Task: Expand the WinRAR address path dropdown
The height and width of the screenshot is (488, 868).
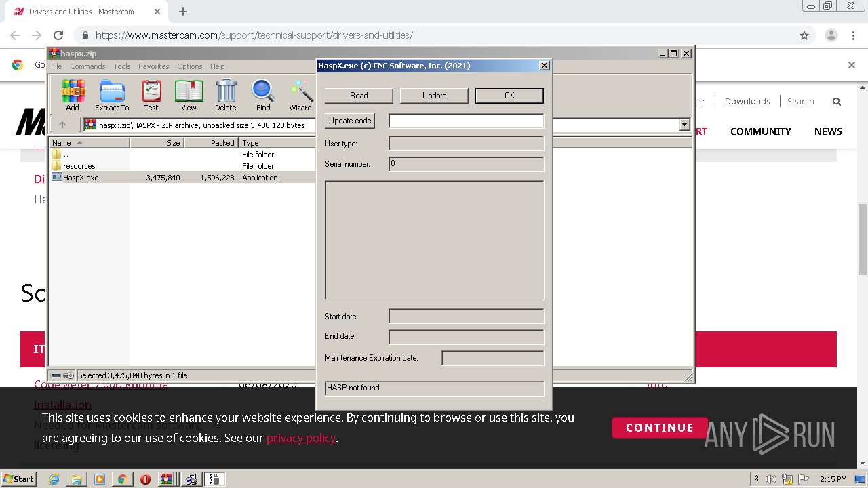Action: coord(684,125)
